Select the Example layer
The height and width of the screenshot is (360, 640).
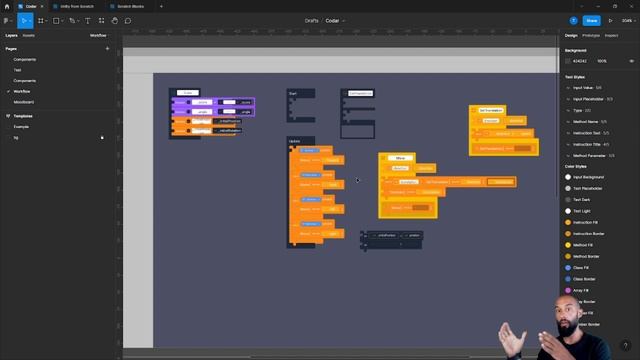click(x=21, y=127)
